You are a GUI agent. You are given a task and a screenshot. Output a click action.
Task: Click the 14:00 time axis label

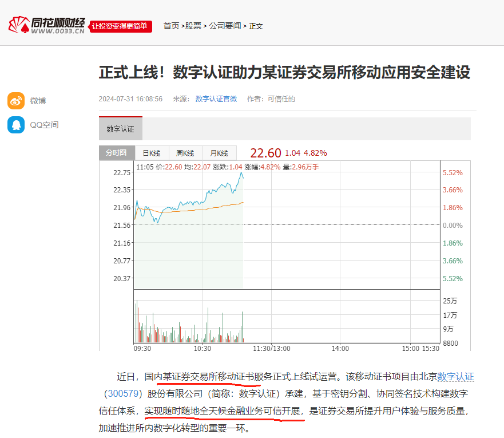click(340, 349)
